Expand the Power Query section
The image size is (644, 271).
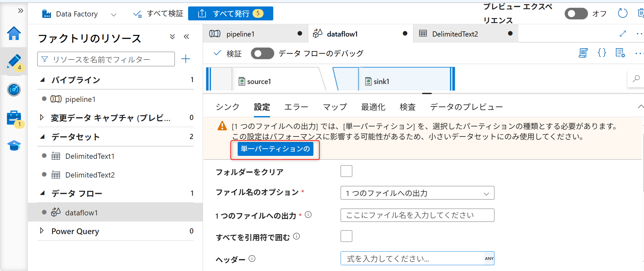pos(42,231)
